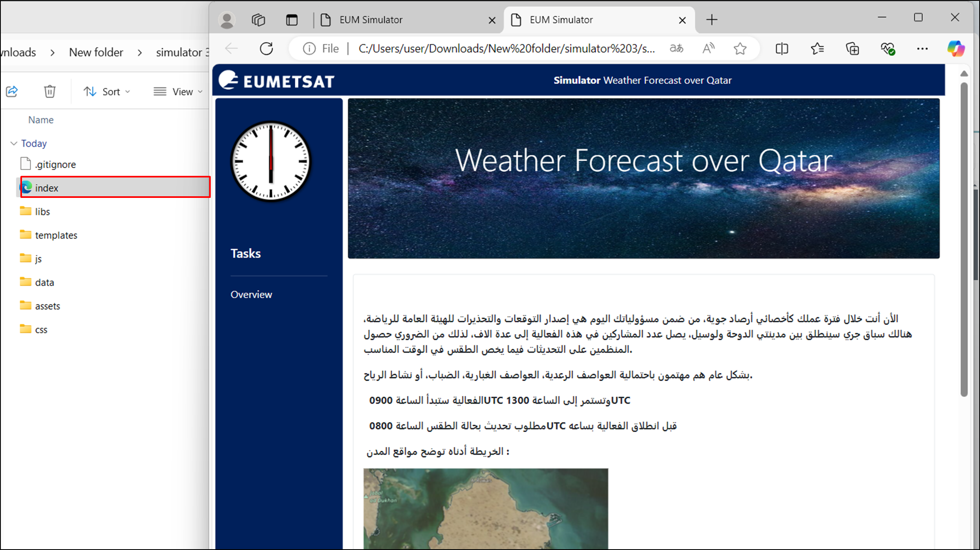The width and height of the screenshot is (980, 550).
Task: Open the tab actions menu icon
Action: [292, 20]
